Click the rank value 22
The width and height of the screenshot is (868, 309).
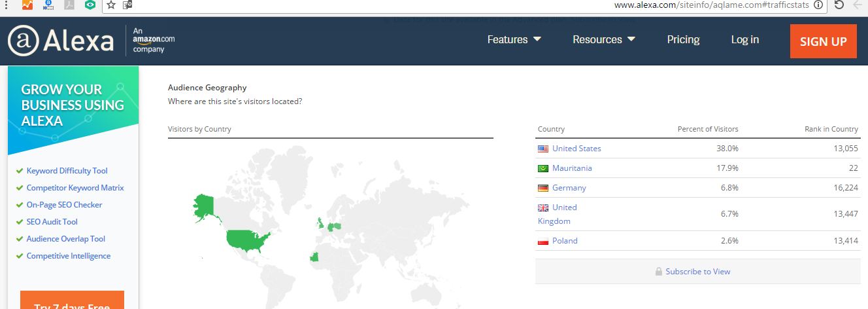tap(853, 168)
